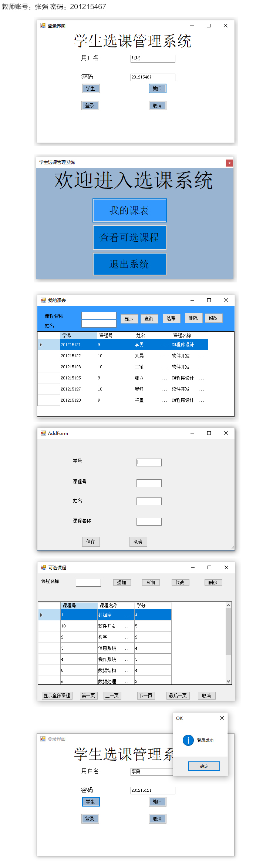Click 查询 button in 我的课表 window
The image size is (273, 868).
(149, 319)
